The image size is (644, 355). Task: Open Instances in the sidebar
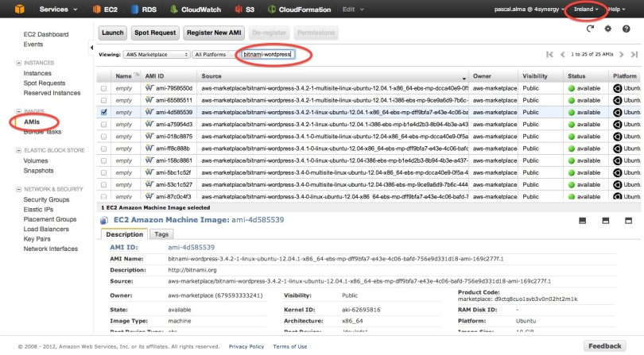coord(37,73)
